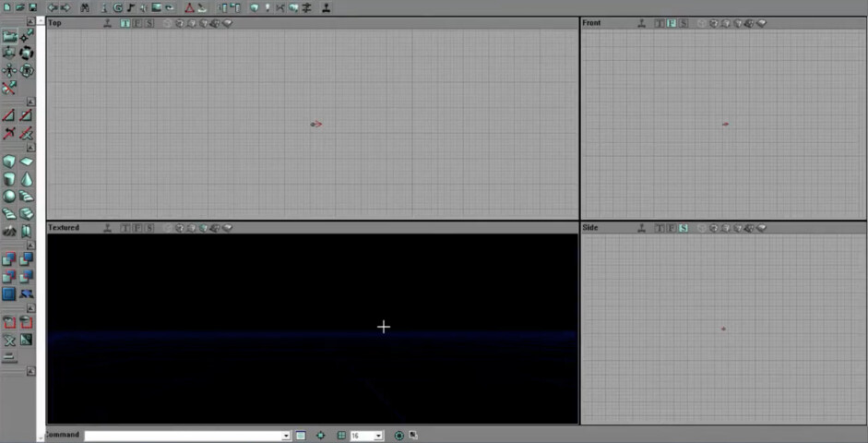Build a Cube brush
The width and height of the screenshot is (868, 443).
(9, 162)
